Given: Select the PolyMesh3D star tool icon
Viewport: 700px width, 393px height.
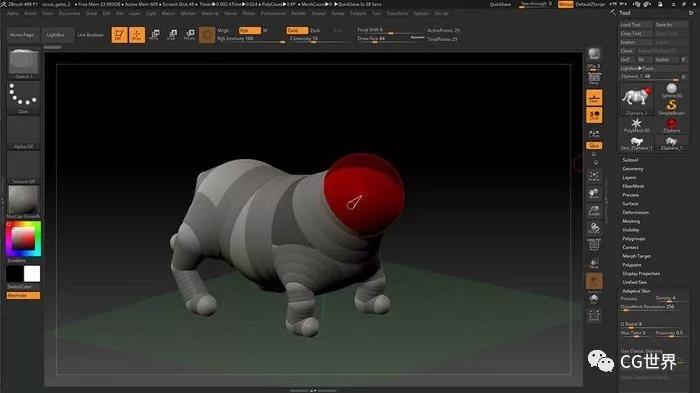Looking at the screenshot, I should [x=636, y=125].
